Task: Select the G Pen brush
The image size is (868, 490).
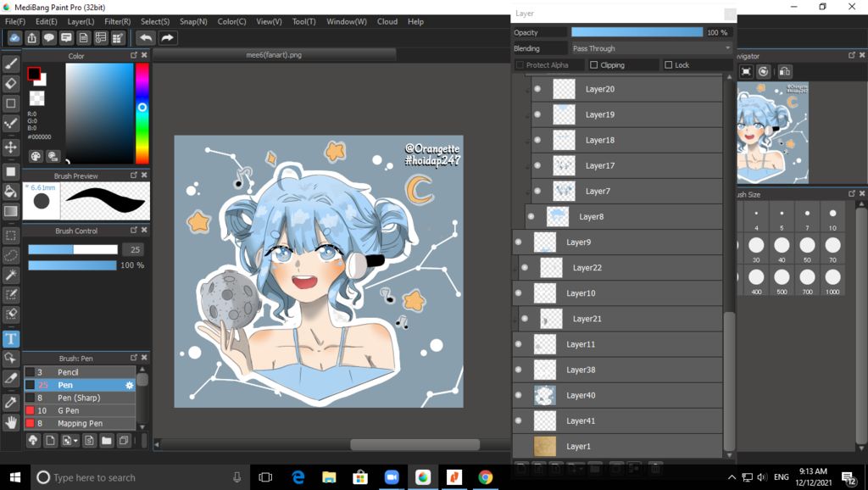Action: click(80, 410)
